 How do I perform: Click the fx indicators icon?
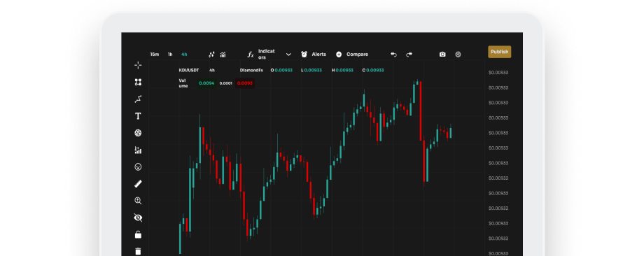tap(251, 55)
